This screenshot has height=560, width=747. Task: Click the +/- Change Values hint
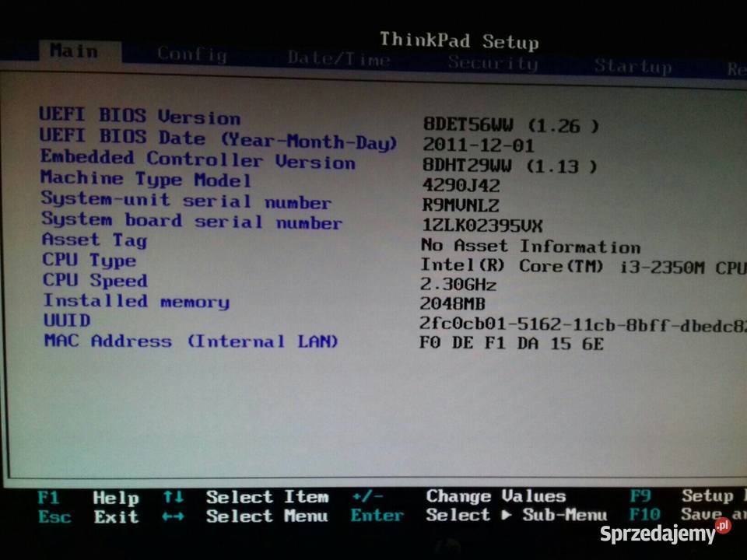coord(458,496)
